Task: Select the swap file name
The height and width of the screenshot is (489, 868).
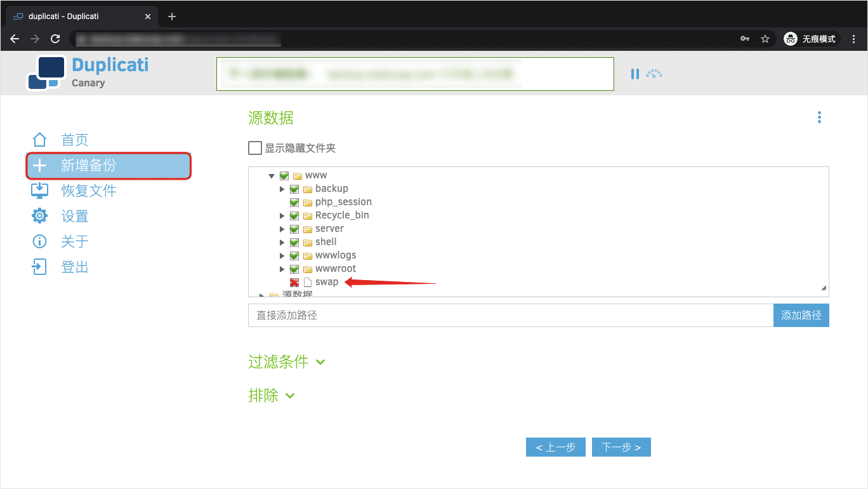Action: pyautogui.click(x=327, y=282)
